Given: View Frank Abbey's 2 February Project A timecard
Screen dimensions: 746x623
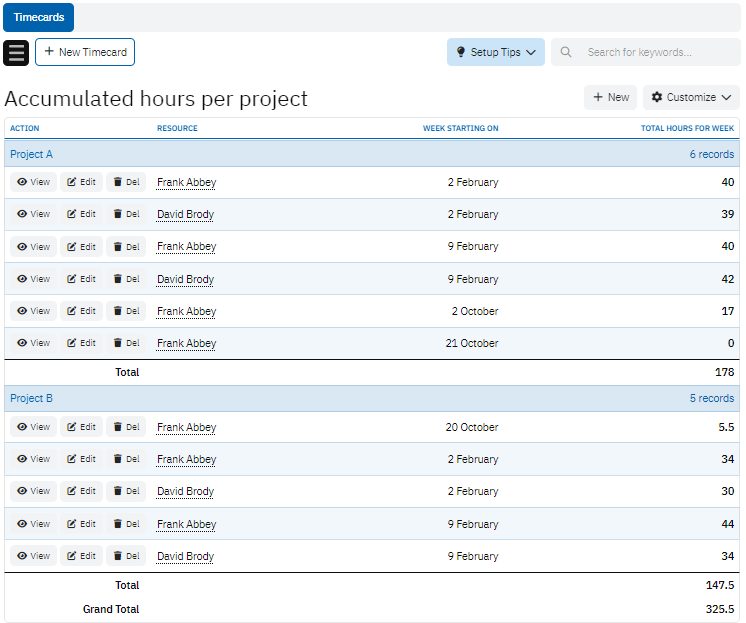Looking at the screenshot, I should 33,182.
